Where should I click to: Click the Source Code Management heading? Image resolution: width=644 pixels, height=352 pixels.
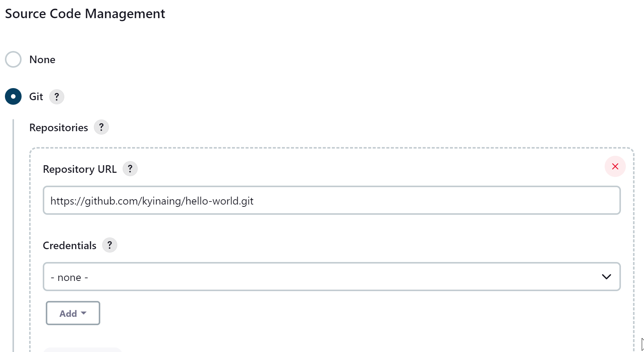[x=84, y=14]
